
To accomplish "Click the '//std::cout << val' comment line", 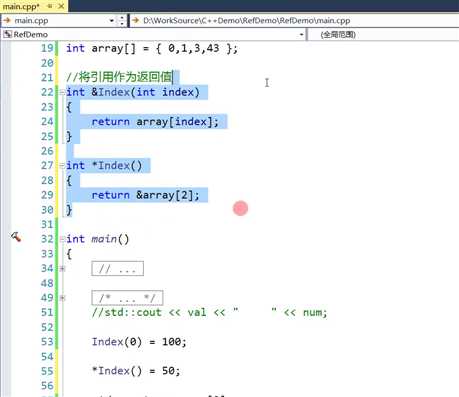I will click(x=210, y=313).
